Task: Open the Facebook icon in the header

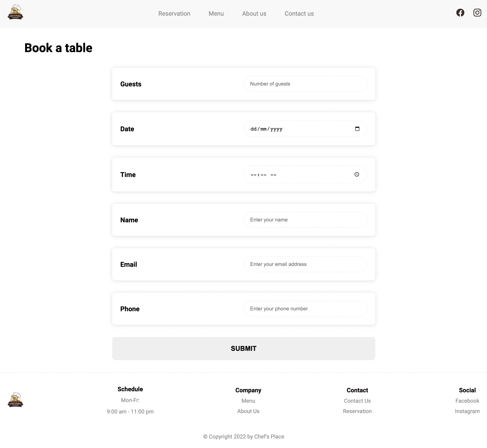Action: tap(460, 13)
